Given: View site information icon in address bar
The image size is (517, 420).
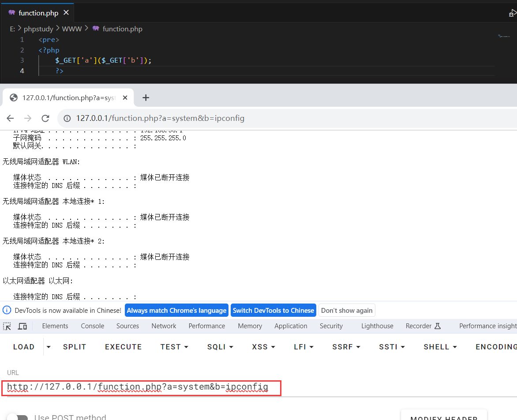Looking at the screenshot, I should [x=67, y=118].
